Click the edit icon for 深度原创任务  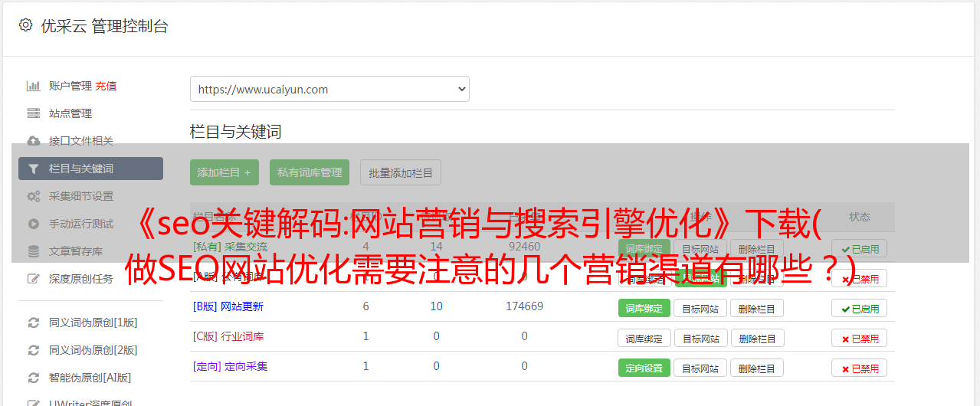(33, 279)
